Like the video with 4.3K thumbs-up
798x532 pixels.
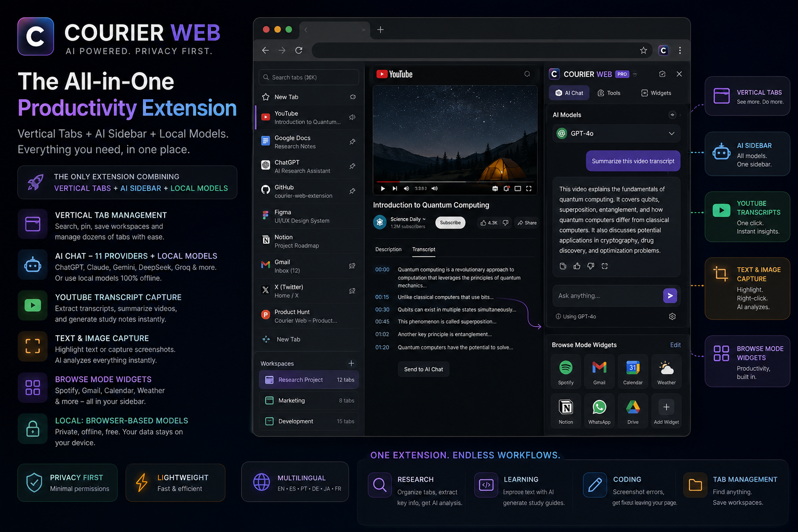[x=489, y=223]
